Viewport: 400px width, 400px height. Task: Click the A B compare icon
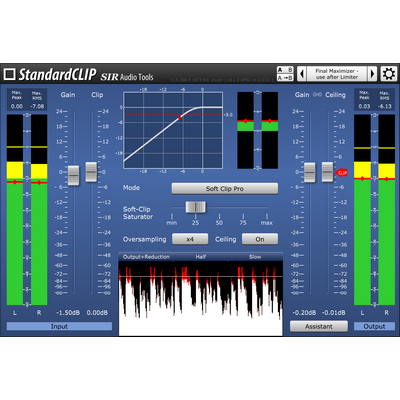coord(285,70)
